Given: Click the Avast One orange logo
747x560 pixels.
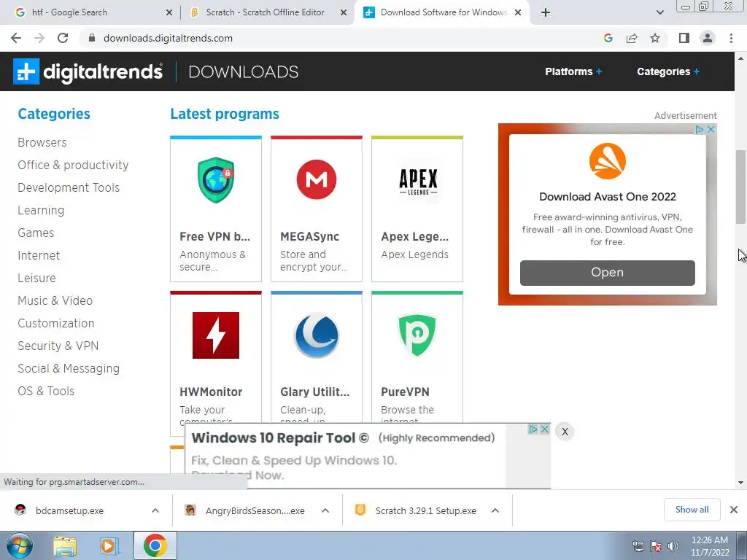Looking at the screenshot, I should [608, 161].
